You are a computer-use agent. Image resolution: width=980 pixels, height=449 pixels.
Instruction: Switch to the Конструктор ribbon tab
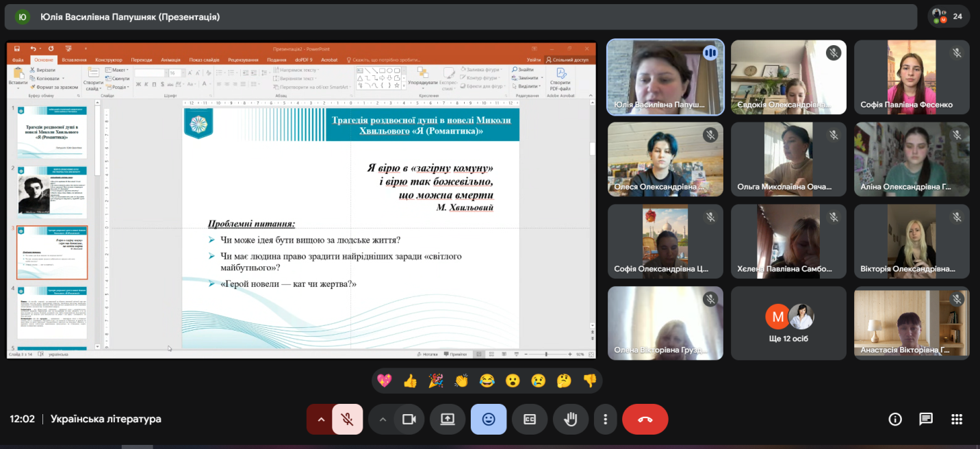coord(109,60)
